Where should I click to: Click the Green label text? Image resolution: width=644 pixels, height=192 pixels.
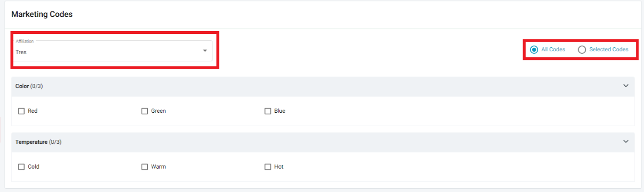[x=158, y=111]
